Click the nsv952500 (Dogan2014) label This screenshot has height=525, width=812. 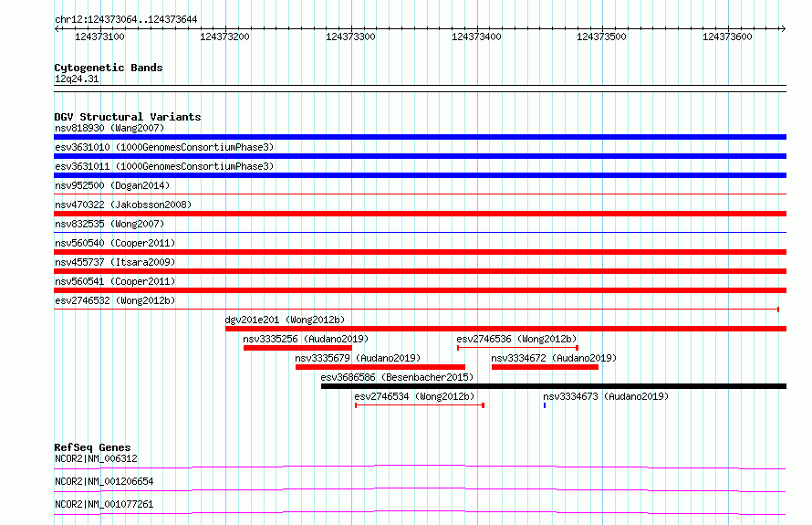pos(112,185)
